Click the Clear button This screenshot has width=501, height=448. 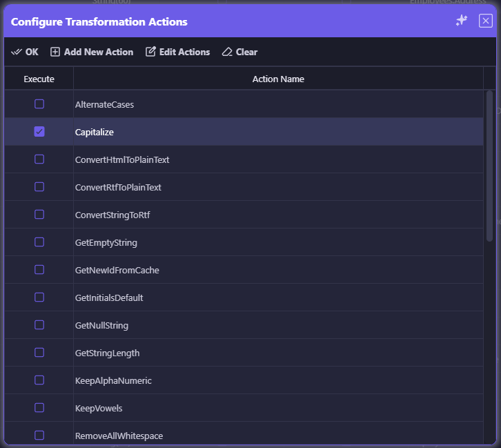point(239,52)
